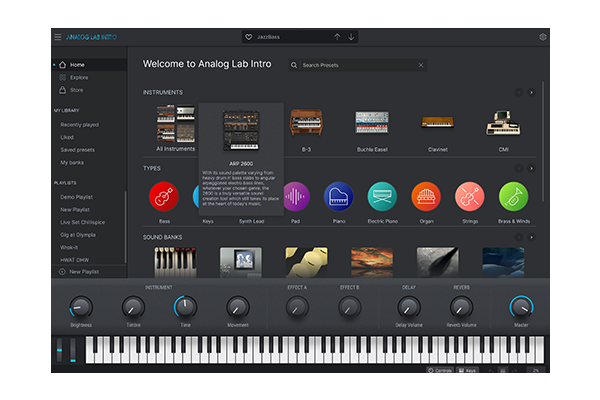Choose the Piano type icon
Screen dimensions: 600x400
tap(339, 196)
